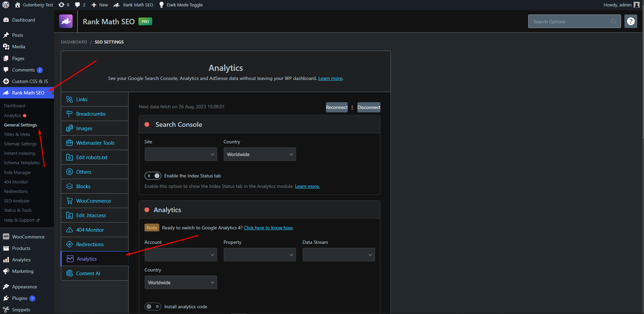Click the 404 Monitor warning triangle icon
644x314 pixels.
pyautogui.click(x=70, y=230)
